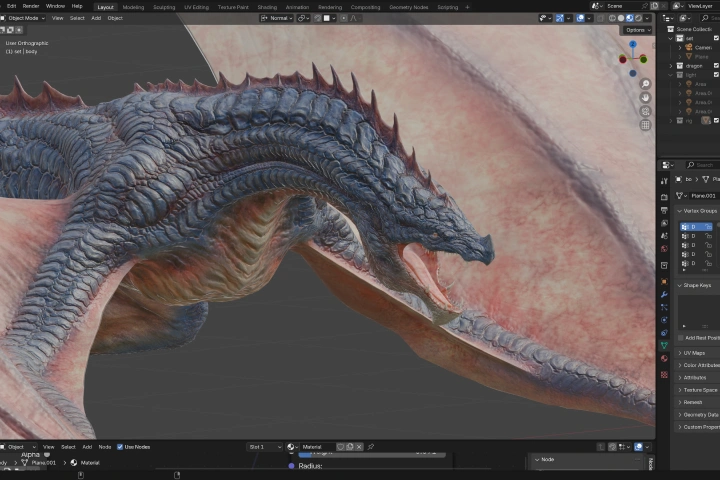Open the Options dropdown in viewport
The width and height of the screenshot is (720, 480).
point(638,30)
